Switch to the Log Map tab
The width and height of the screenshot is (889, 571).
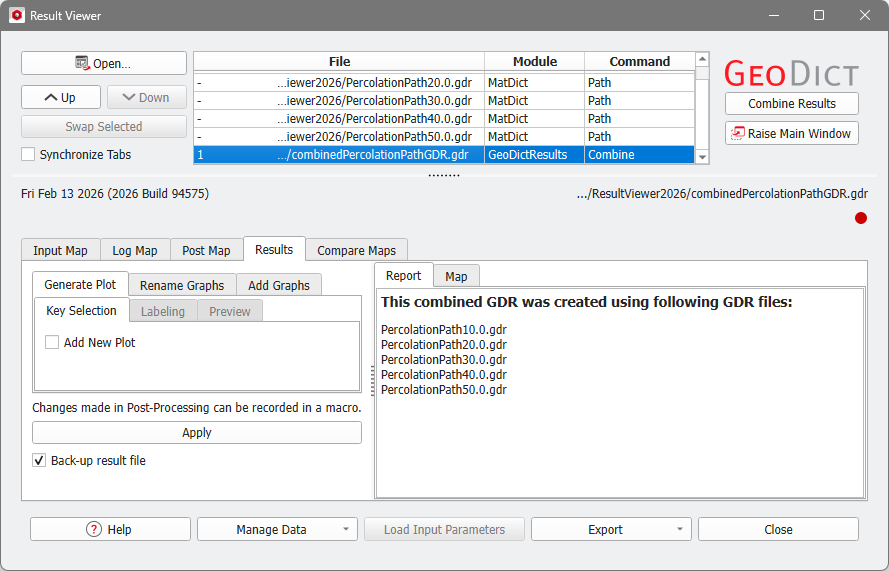[135, 251]
